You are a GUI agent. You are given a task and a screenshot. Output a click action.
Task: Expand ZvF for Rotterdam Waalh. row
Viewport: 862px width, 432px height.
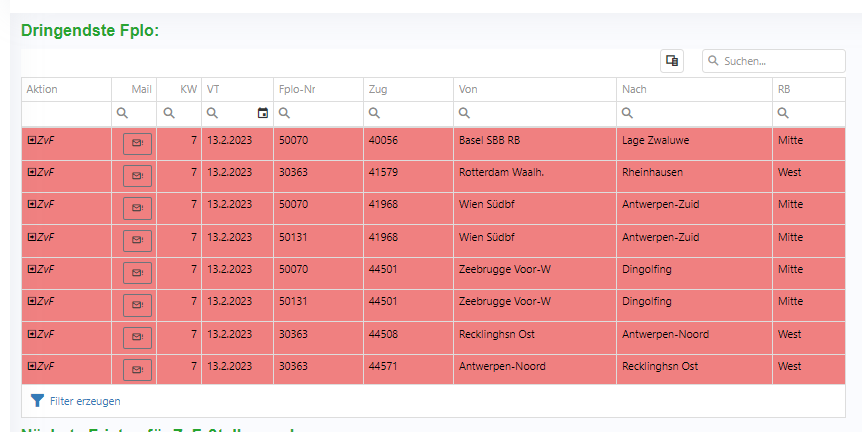[x=32, y=172]
